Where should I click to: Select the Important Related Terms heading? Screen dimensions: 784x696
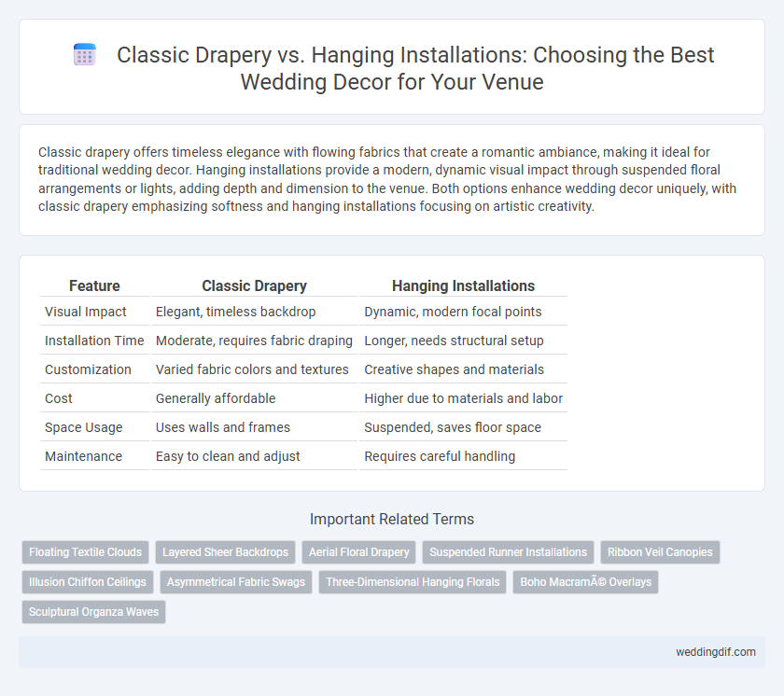click(x=392, y=519)
